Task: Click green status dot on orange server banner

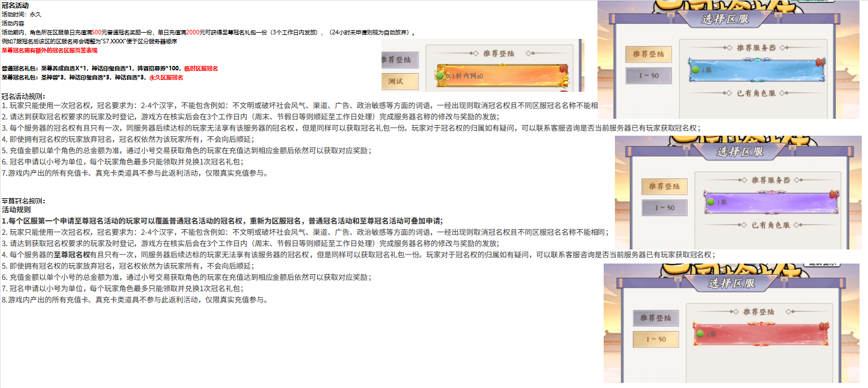Action: coord(441,75)
